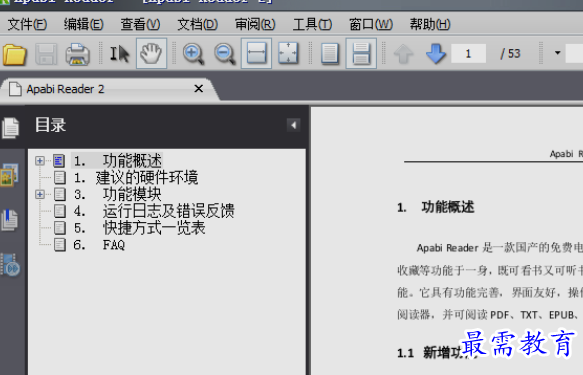Screen dimensions: 583x375
Task: Select 3. 功能模块 in contents
Action: point(117,194)
